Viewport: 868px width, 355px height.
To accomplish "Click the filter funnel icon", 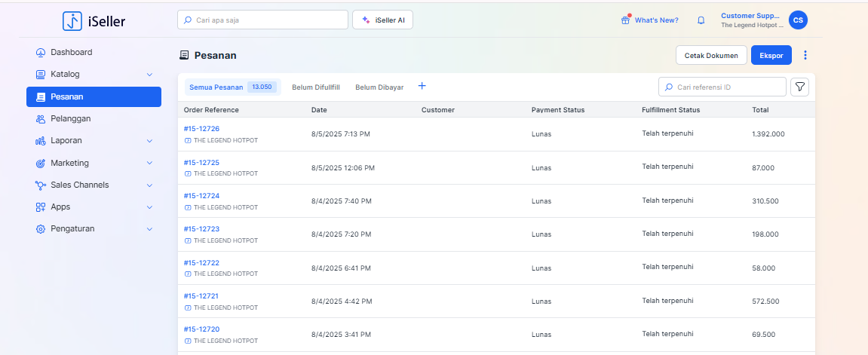I will (x=799, y=87).
